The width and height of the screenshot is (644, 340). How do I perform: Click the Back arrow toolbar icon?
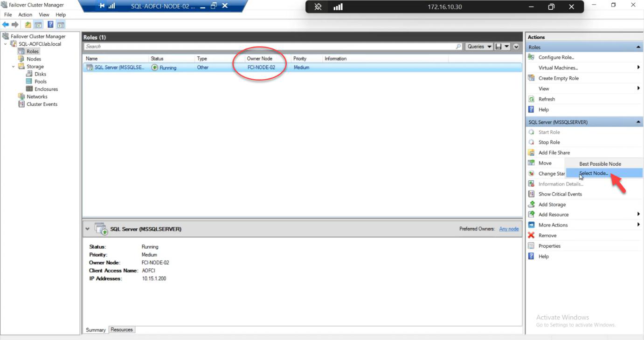[x=6, y=25]
